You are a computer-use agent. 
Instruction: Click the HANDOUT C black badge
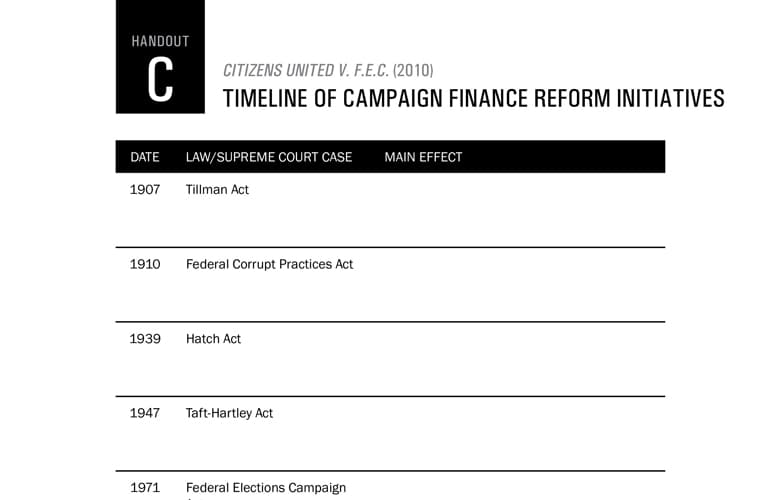coord(160,56)
